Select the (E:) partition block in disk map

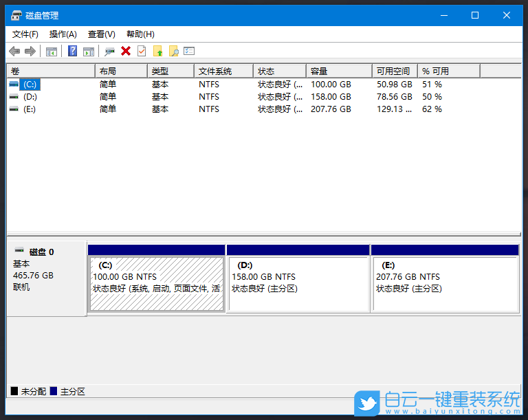444,283
